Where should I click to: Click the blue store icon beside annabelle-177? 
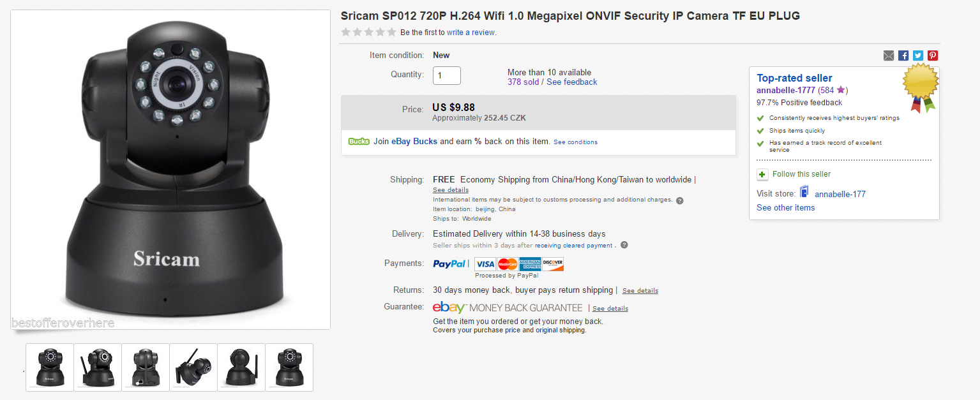(x=804, y=193)
